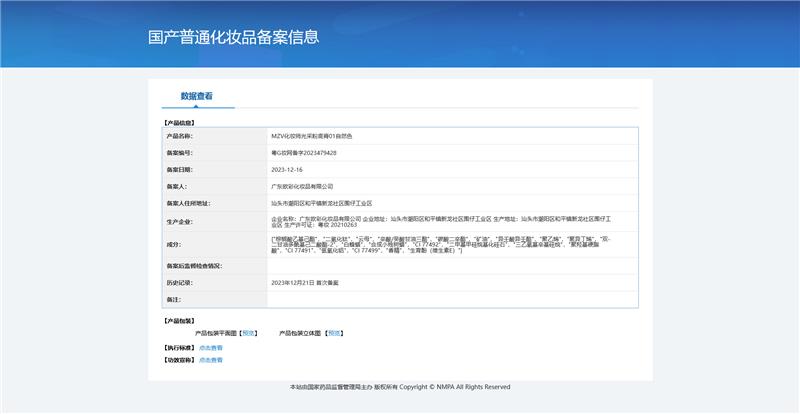Screen dimensions: 800x414
Task: Click the date value 2023-12-16
Action: pyautogui.click(x=287, y=169)
